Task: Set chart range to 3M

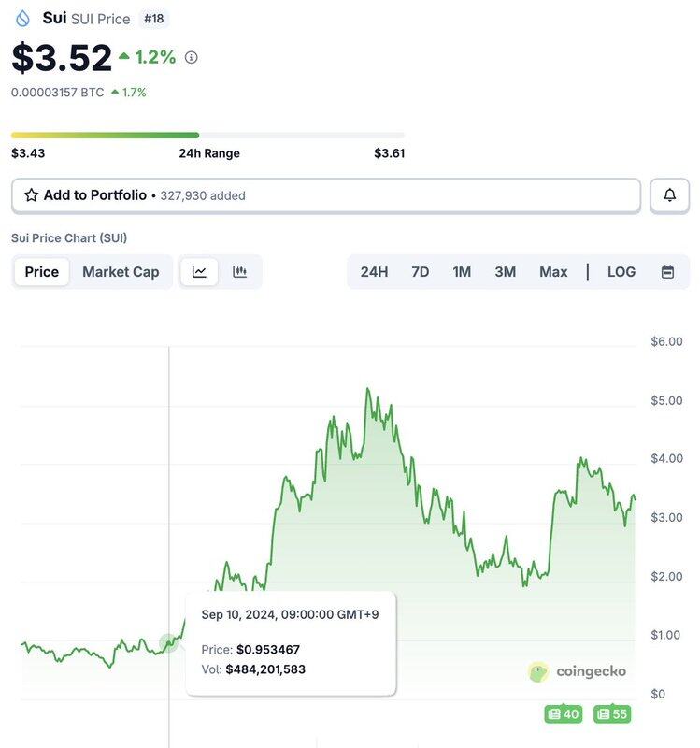Action: 505,272
